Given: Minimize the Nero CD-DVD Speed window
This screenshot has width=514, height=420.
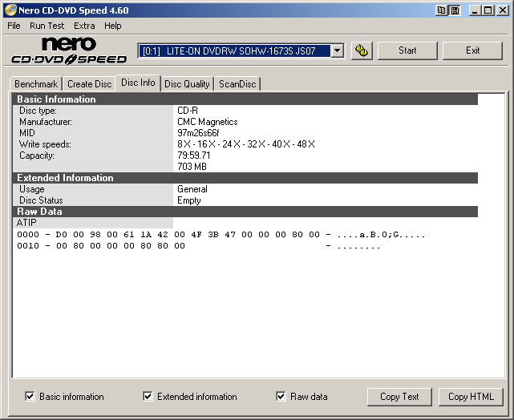Looking at the screenshot, I should pos(475,10).
